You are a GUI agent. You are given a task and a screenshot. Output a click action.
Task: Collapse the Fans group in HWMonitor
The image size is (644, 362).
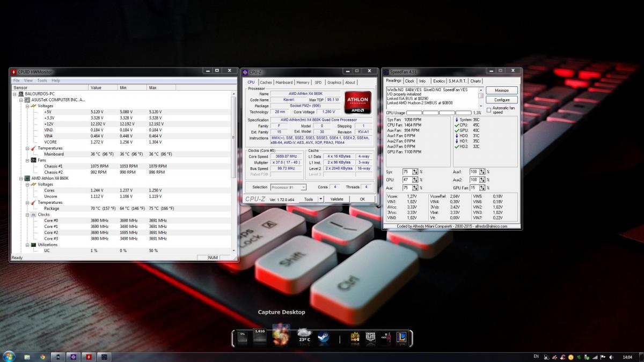27,160
